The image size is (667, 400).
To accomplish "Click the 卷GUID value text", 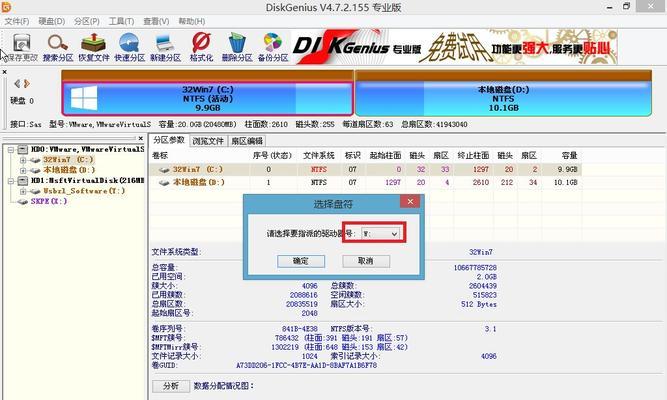I will pyautogui.click(x=306, y=366).
